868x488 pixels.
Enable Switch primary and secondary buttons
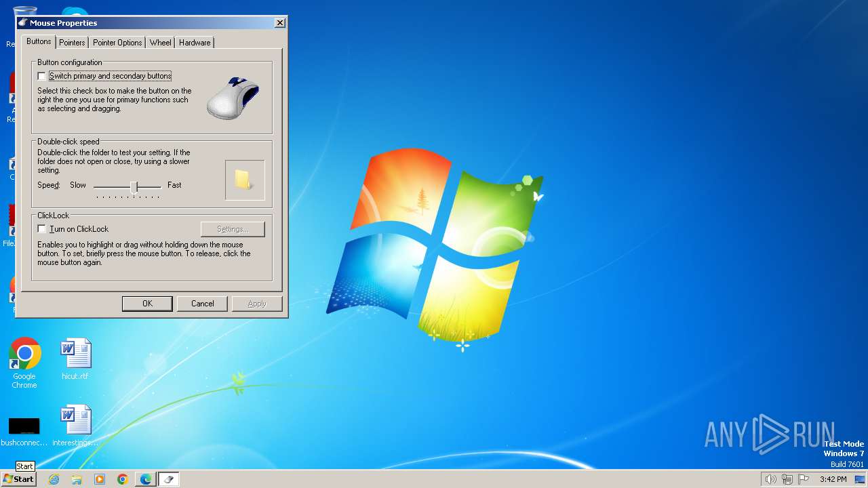[x=42, y=76]
